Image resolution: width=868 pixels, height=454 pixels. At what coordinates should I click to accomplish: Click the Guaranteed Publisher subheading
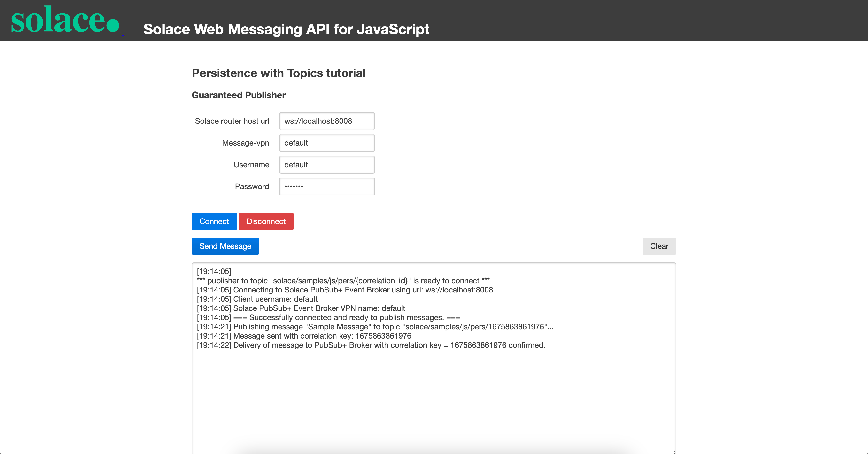(239, 95)
